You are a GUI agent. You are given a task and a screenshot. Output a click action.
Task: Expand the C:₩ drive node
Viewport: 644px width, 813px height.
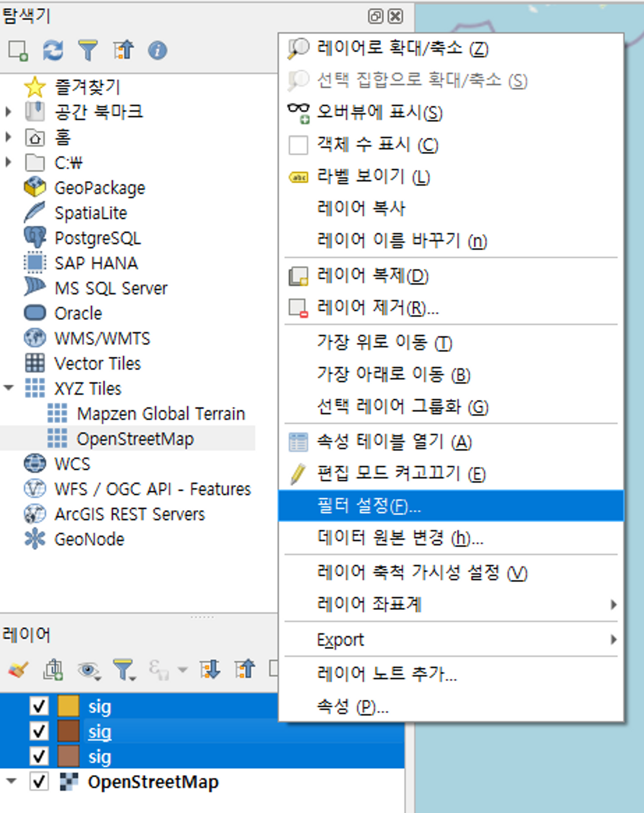(x=8, y=162)
